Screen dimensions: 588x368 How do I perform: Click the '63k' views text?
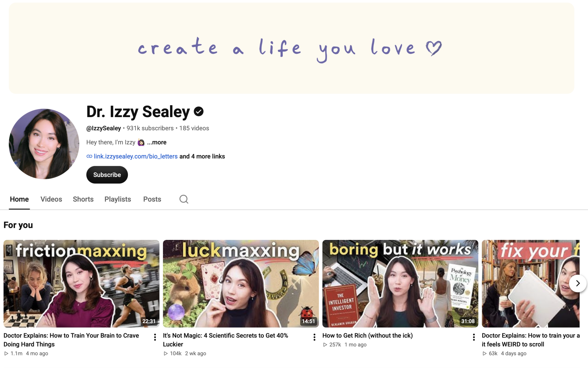pyautogui.click(x=493, y=353)
